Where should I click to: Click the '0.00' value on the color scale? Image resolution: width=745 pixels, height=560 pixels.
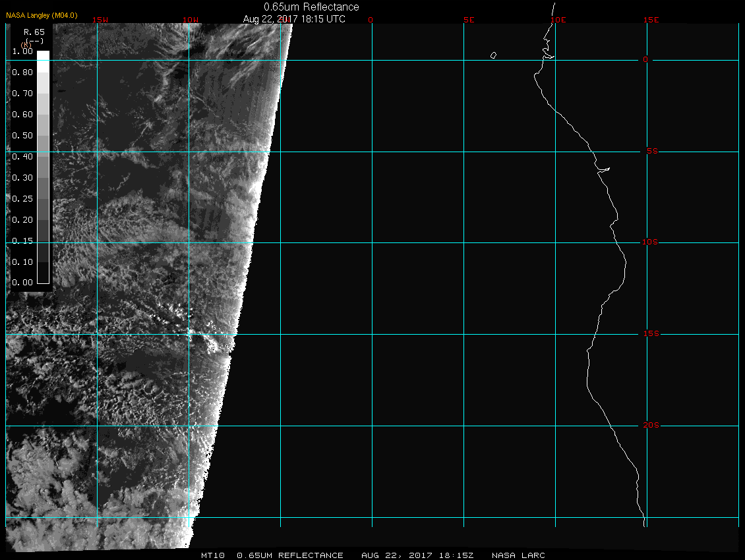click(22, 283)
